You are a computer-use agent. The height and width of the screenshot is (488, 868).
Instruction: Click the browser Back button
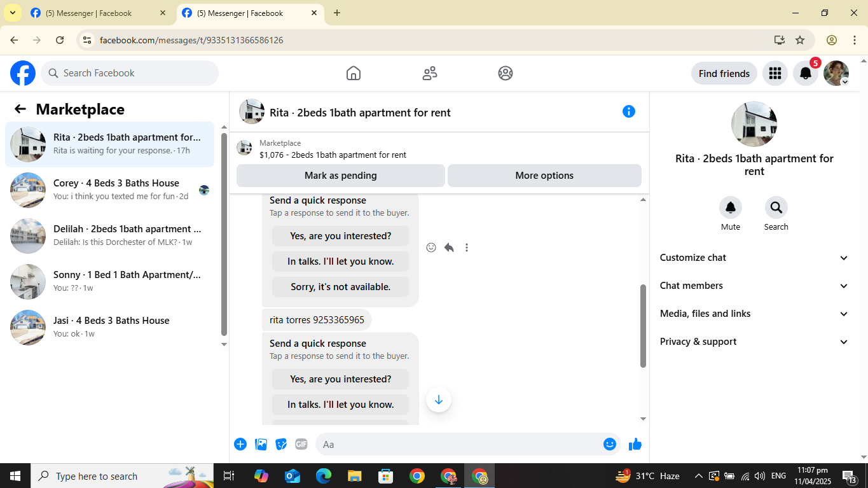pyautogui.click(x=14, y=40)
